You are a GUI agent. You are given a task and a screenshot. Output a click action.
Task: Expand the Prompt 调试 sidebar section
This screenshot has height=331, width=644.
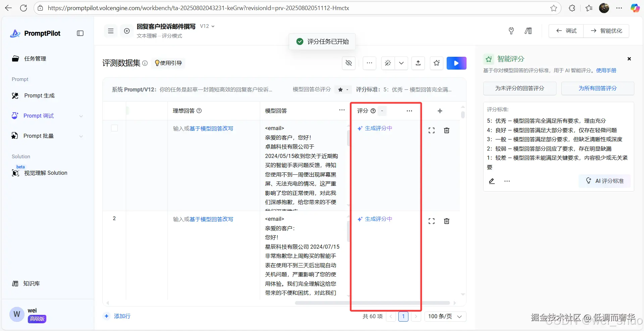[x=81, y=116]
